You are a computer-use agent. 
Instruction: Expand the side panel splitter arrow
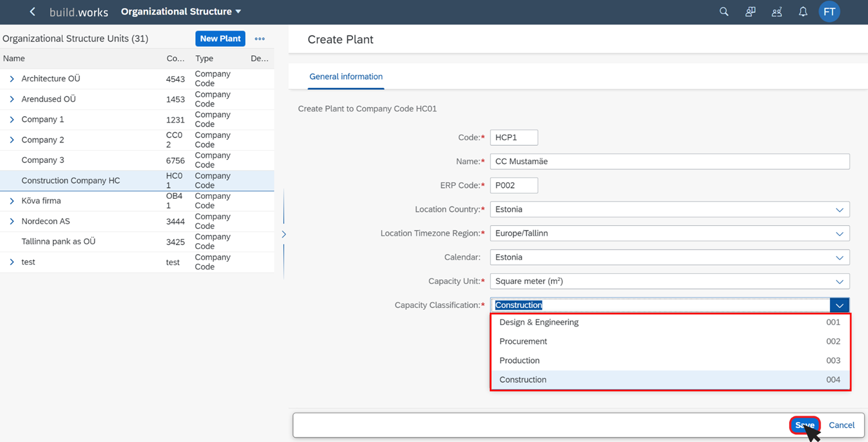(x=284, y=234)
